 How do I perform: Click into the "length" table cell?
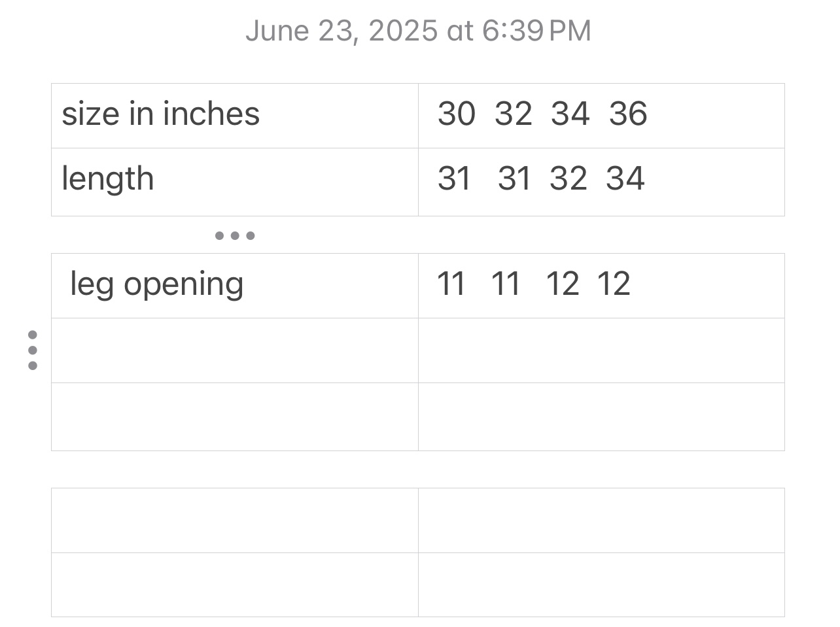(235, 182)
